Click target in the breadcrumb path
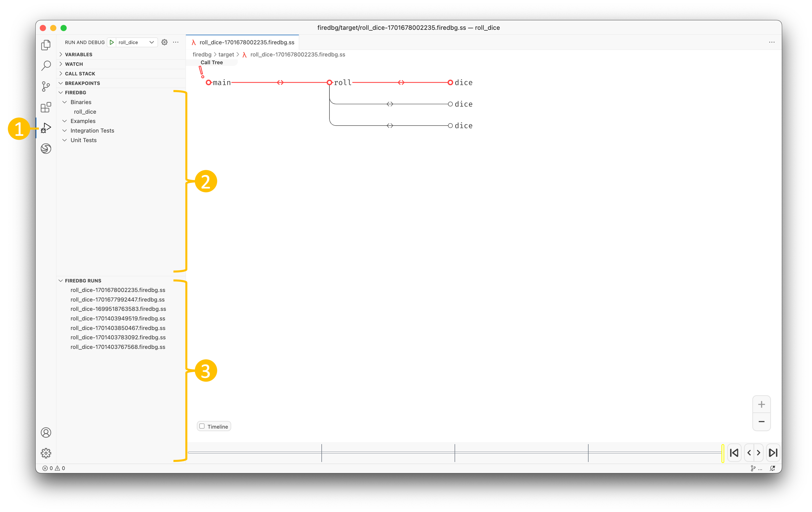 (226, 54)
